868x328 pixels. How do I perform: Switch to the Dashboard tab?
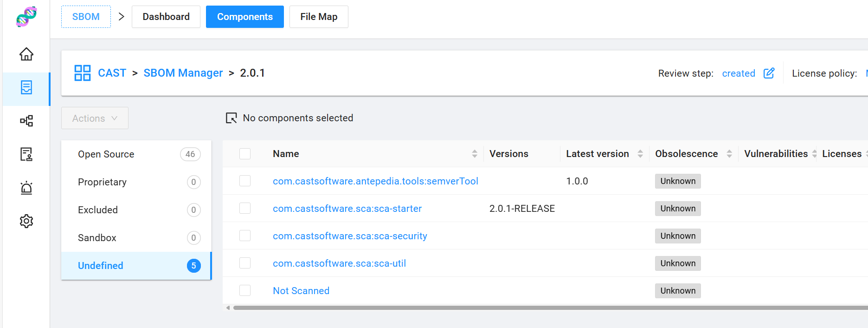166,17
